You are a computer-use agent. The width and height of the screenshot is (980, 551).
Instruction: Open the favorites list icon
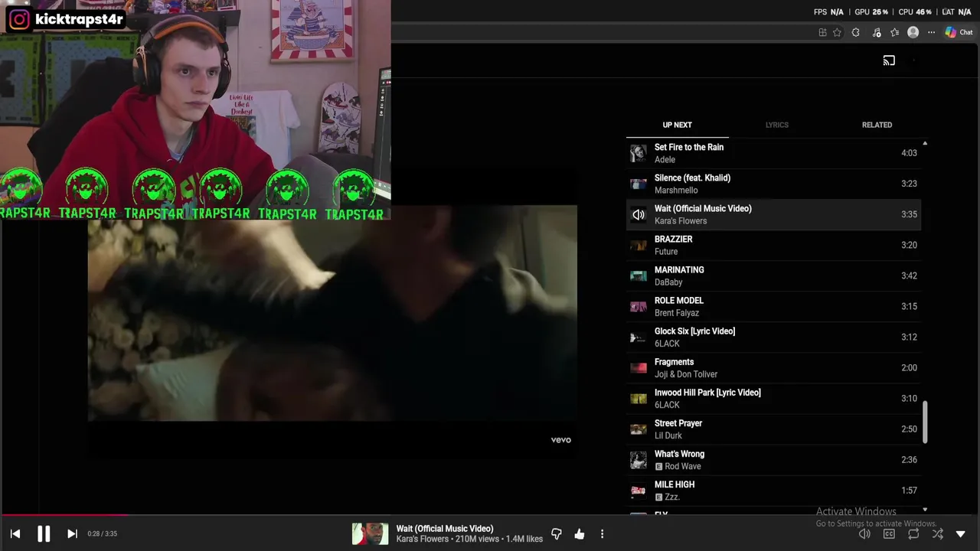[x=894, y=32]
